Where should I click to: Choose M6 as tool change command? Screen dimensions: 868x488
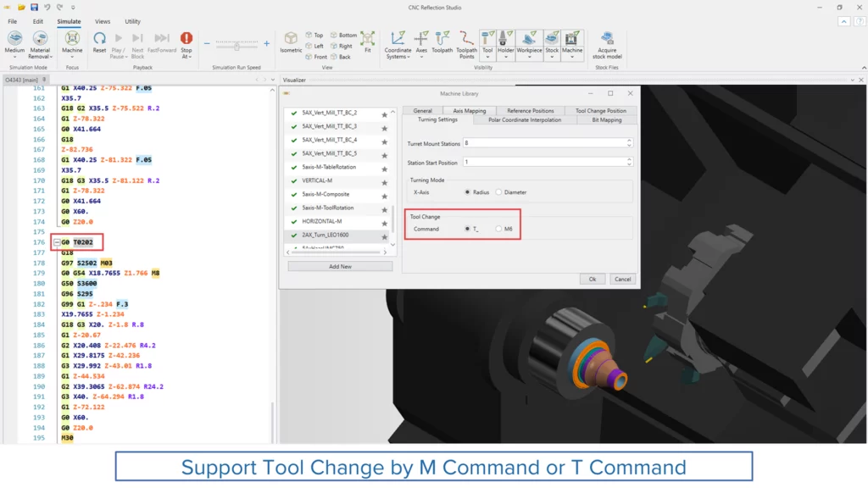click(499, 229)
